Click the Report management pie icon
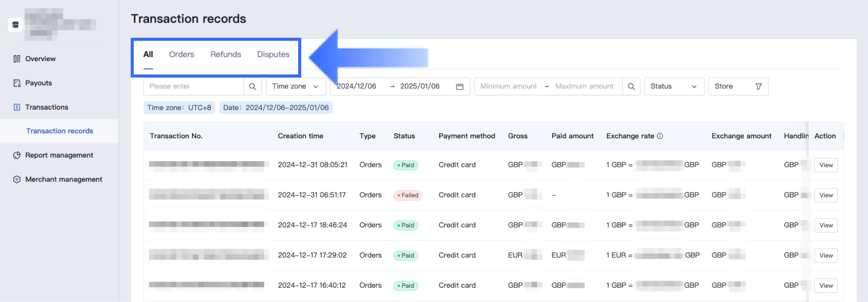Viewport: 868px width, 302px height. coord(17,156)
